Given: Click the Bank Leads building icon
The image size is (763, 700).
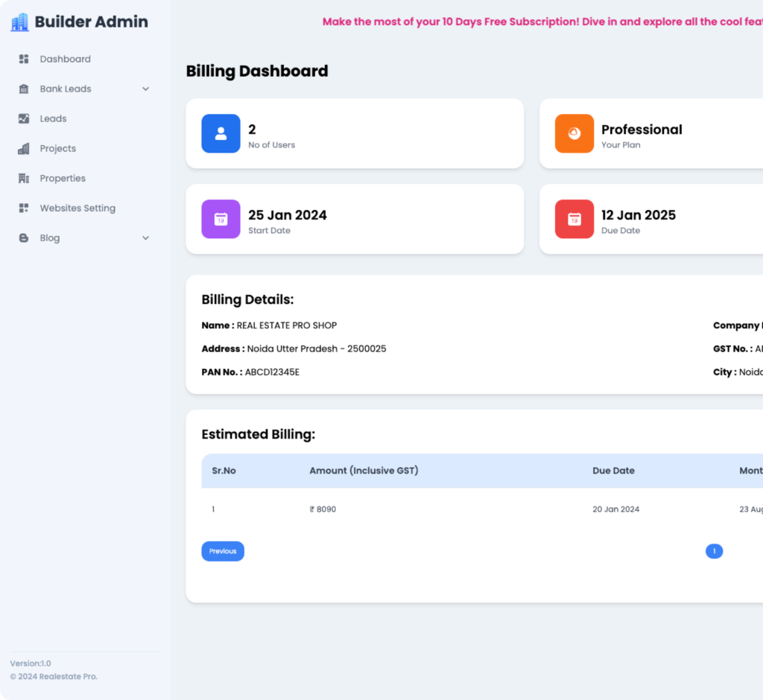Looking at the screenshot, I should (x=24, y=89).
